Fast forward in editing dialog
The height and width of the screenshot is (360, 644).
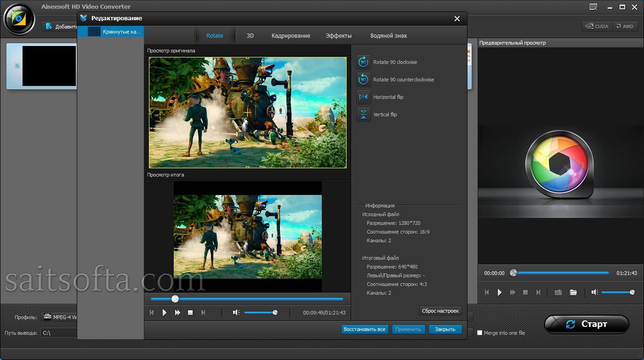[177, 313]
